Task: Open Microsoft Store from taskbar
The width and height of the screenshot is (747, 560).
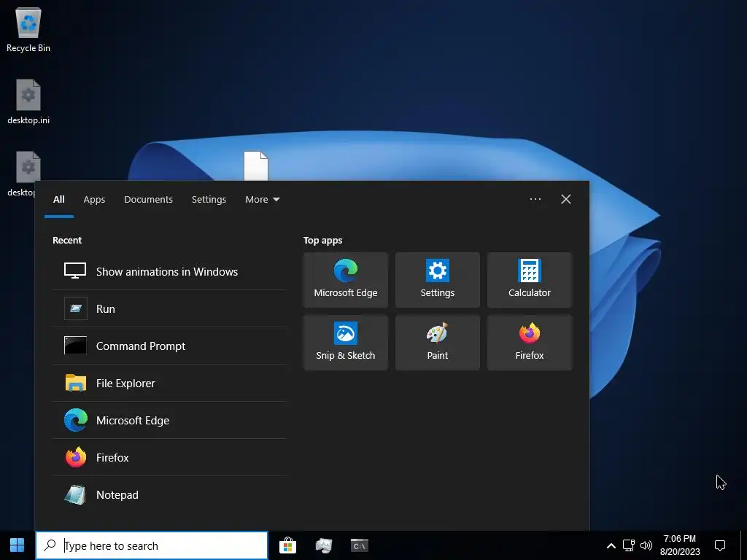Action: pyautogui.click(x=287, y=545)
